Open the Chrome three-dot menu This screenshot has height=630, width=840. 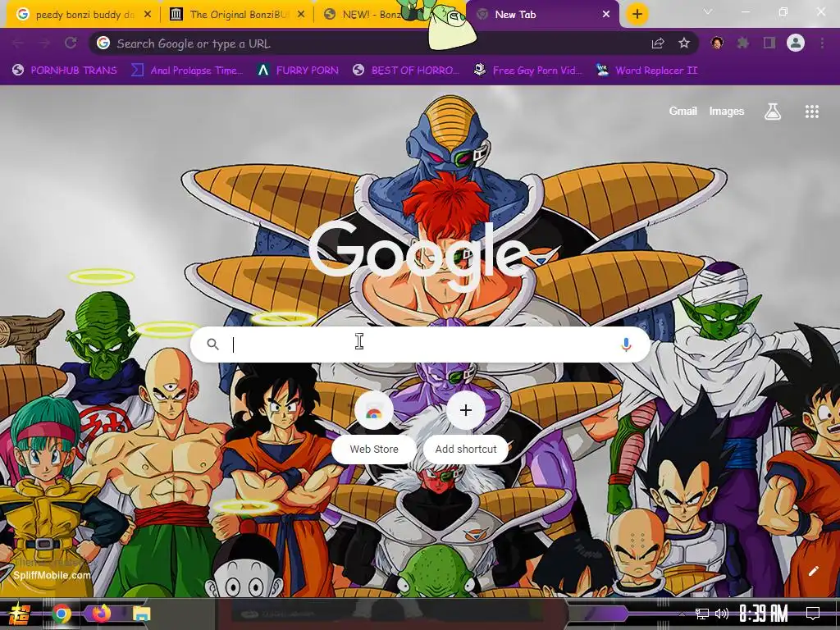tap(822, 43)
